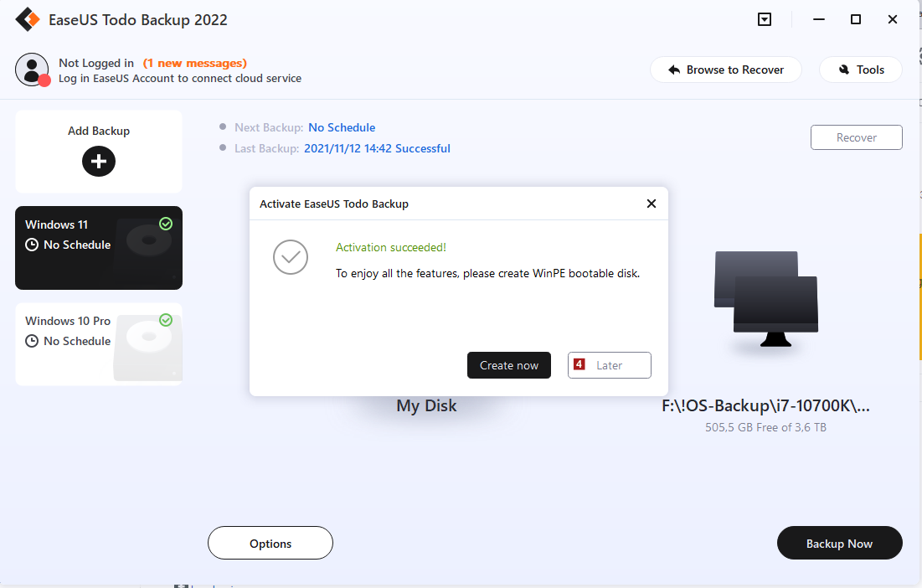Click the Later button
The width and height of the screenshot is (922, 588).
point(609,365)
